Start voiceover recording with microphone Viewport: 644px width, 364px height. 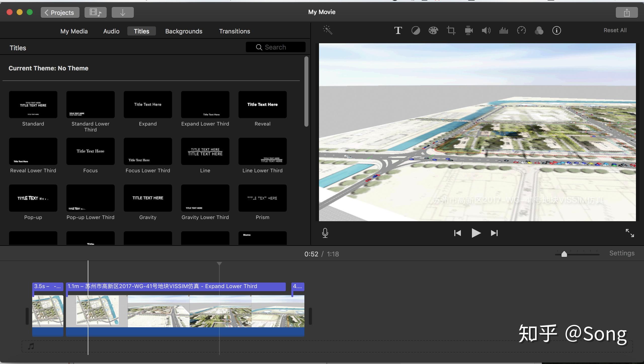pos(325,233)
